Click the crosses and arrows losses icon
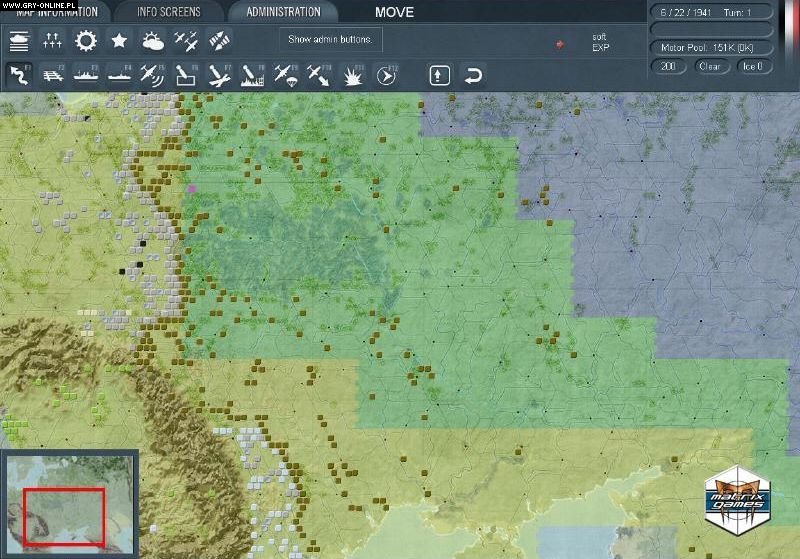 click(x=53, y=41)
